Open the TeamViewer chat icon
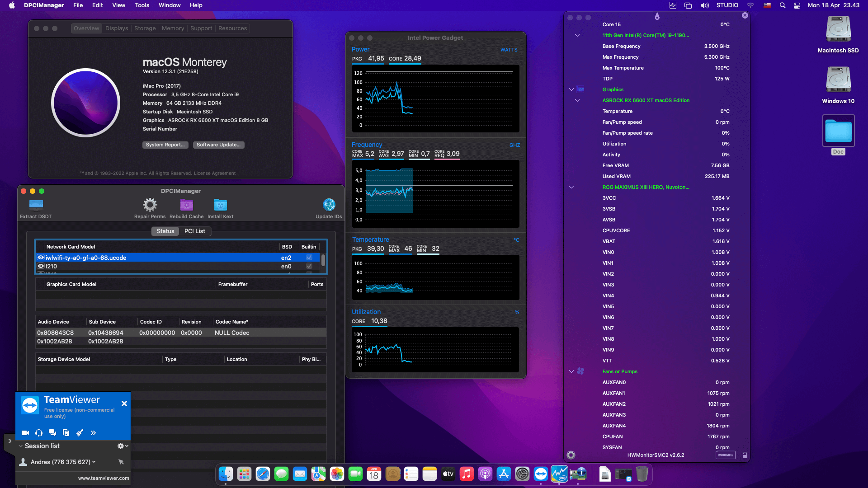 pyautogui.click(x=52, y=433)
